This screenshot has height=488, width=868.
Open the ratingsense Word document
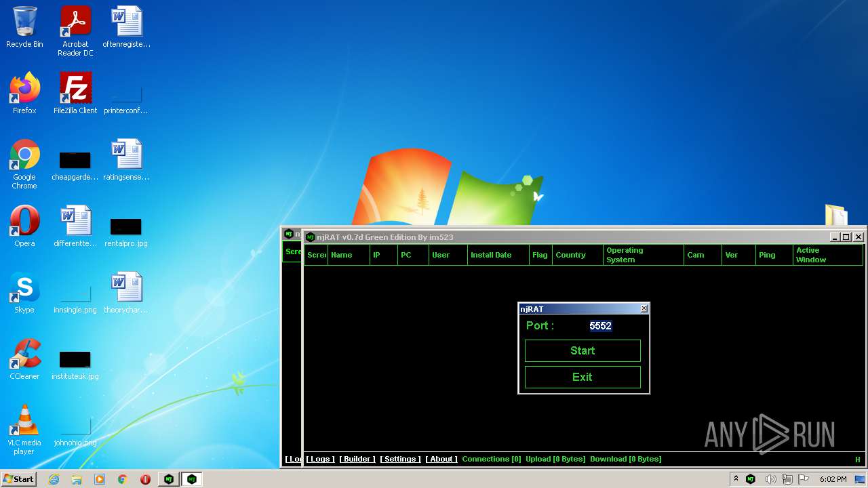tap(126, 160)
